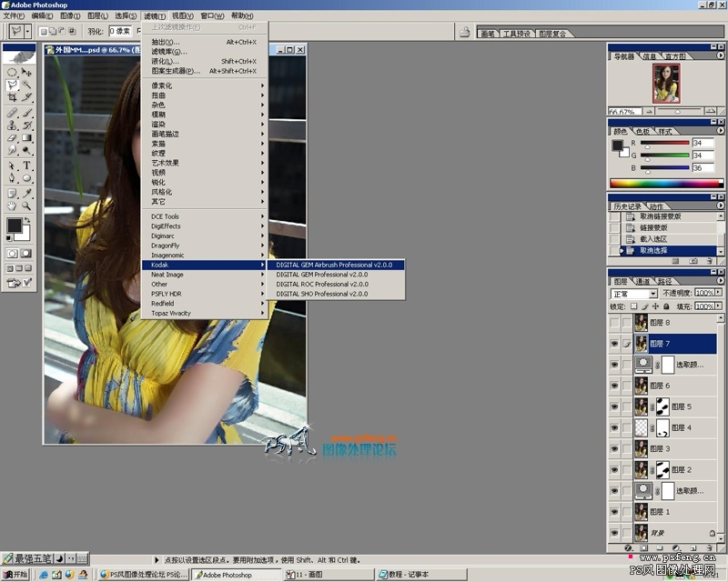Screen dimensions: 728x582
Task: Show hidden layer 图层 8
Action: [x=614, y=323]
